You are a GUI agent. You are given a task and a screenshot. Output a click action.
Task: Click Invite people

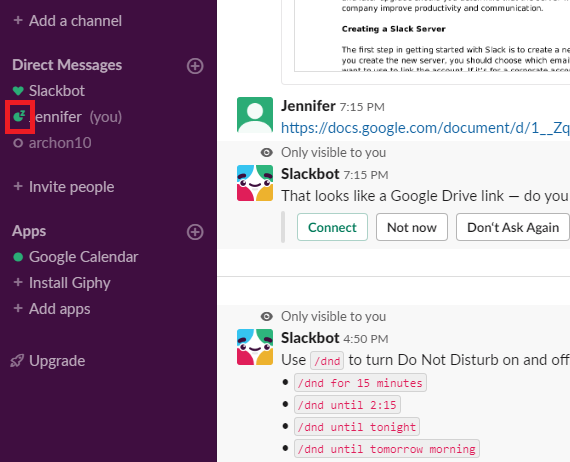click(72, 187)
